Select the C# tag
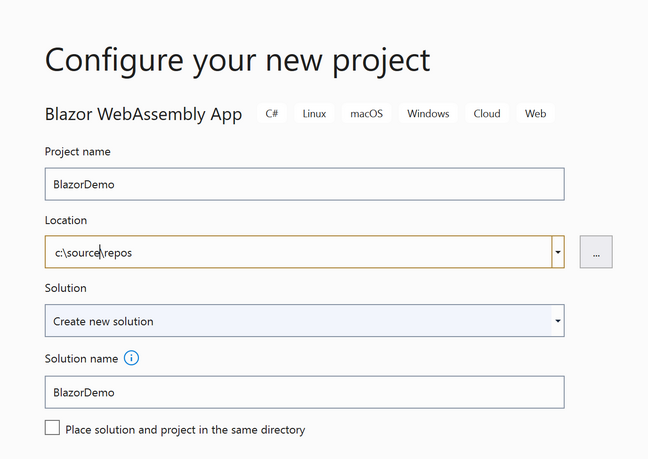This screenshot has width=648, height=459. point(272,114)
